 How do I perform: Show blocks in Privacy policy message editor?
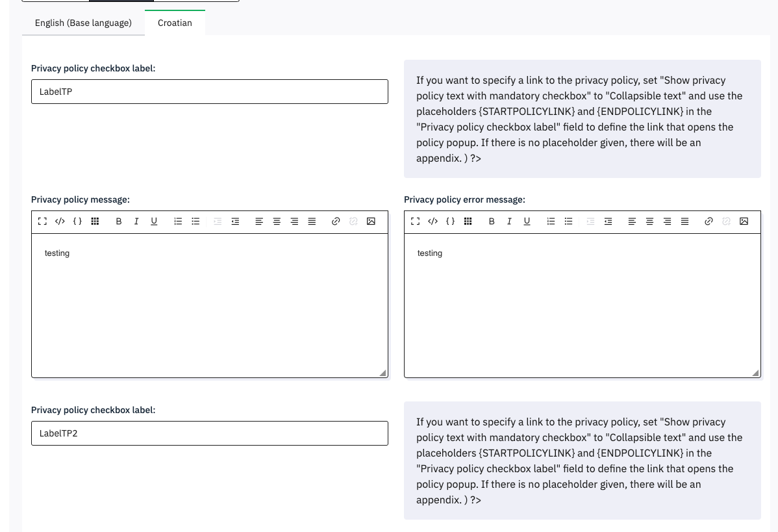click(95, 222)
